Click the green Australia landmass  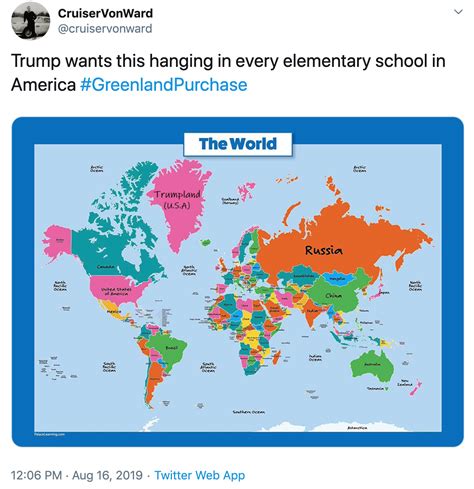[x=372, y=366]
